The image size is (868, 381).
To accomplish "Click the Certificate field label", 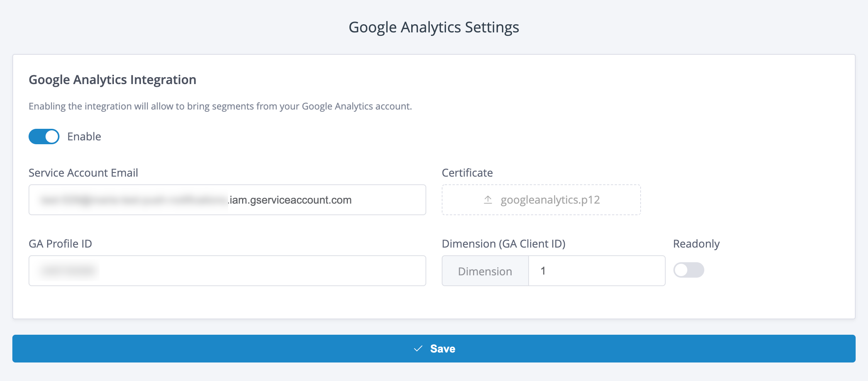I will coord(467,173).
